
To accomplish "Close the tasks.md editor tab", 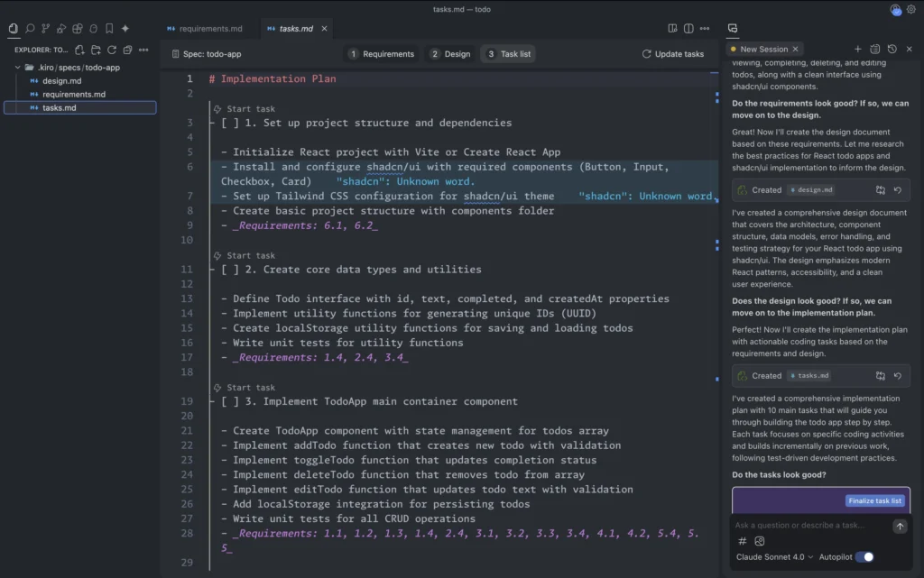I will click(324, 28).
